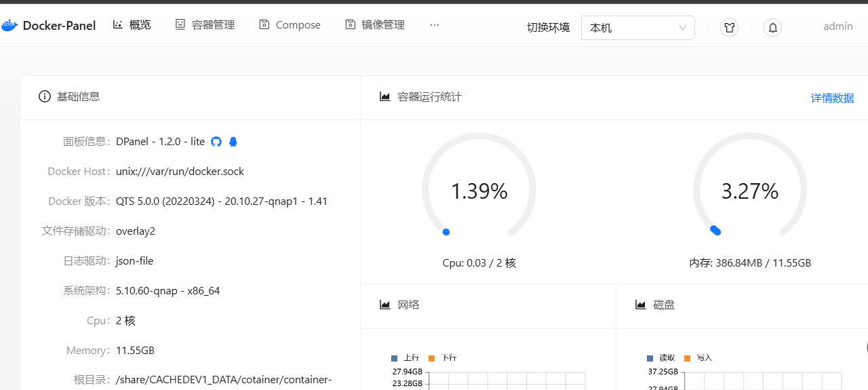Image resolution: width=868 pixels, height=390 pixels.
Task: Open 镜像管理 in the top navigation
Action: click(375, 25)
